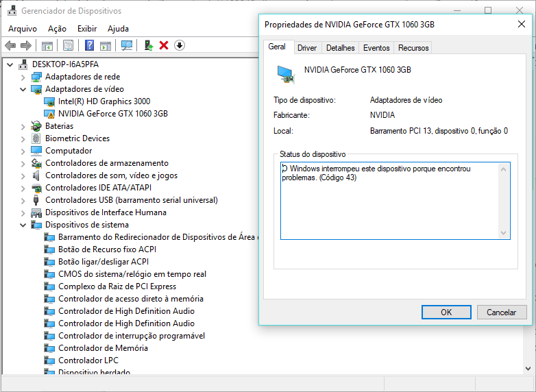Click the red X uninstall device icon
This screenshot has height=392, width=536.
164,45
